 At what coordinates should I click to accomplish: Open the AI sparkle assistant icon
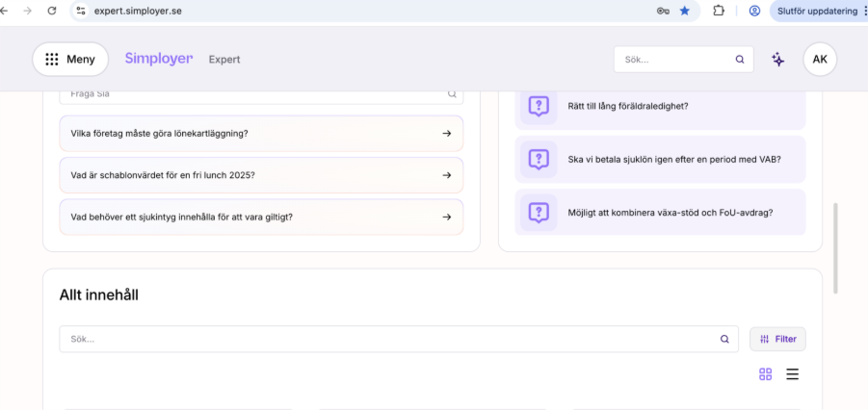777,60
